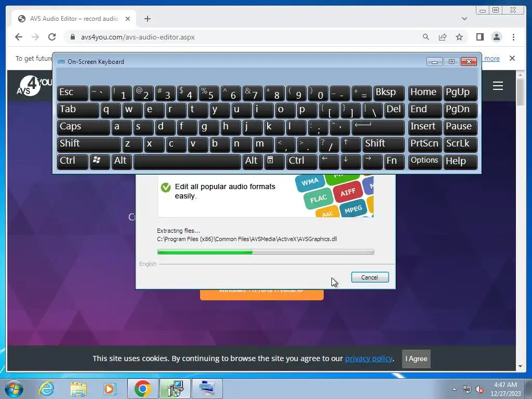Click the AVS4YOU logo
The height and width of the screenshot is (399, 532).
tap(34, 86)
